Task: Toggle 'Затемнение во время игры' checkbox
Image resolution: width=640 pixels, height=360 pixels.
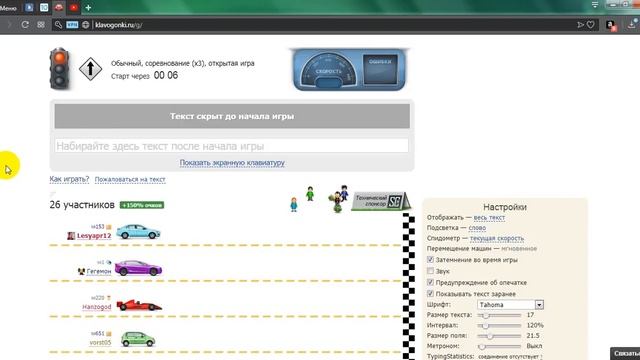Action: click(x=430, y=260)
